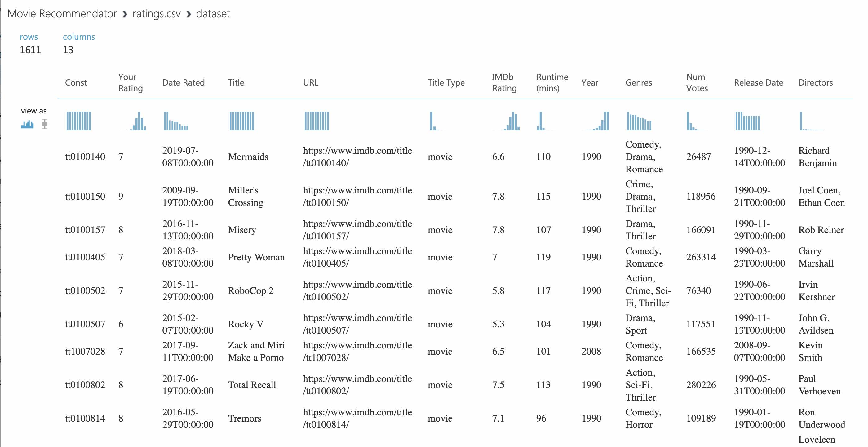Click the URL cell for tt0100802

tap(357, 385)
